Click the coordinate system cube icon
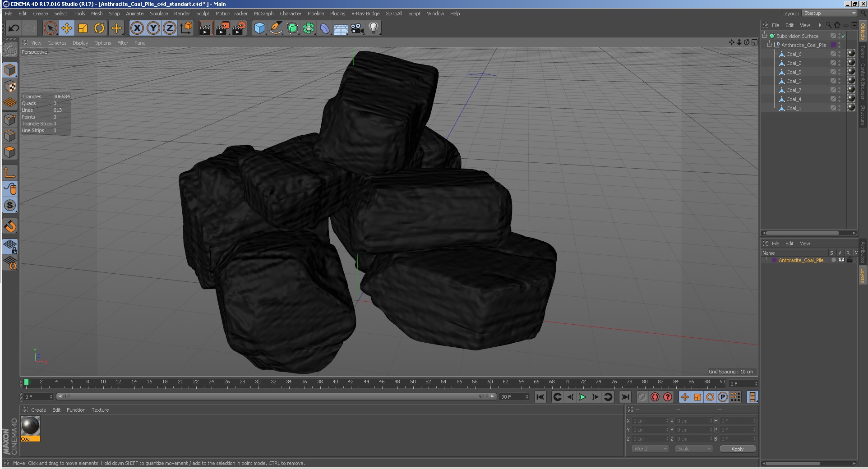Screen dimensions: 868x469 pyautogui.click(x=186, y=28)
